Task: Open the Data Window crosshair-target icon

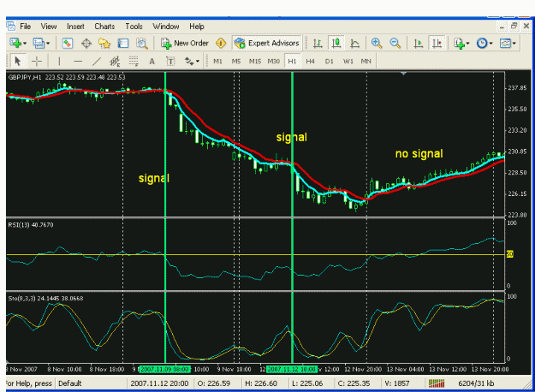Action: point(86,44)
